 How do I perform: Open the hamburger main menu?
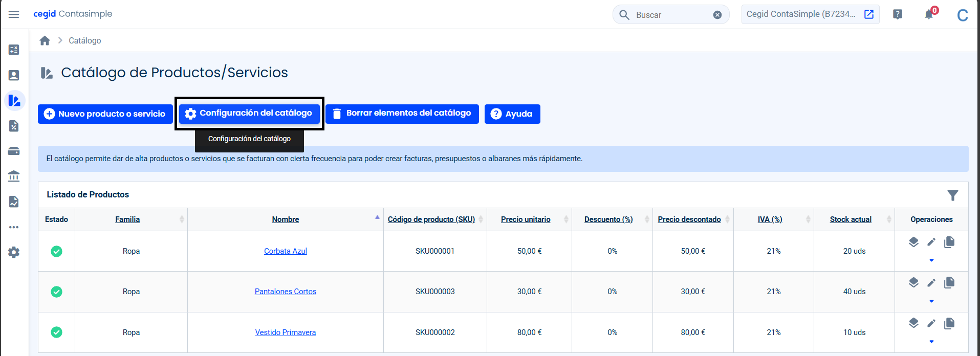[14, 14]
